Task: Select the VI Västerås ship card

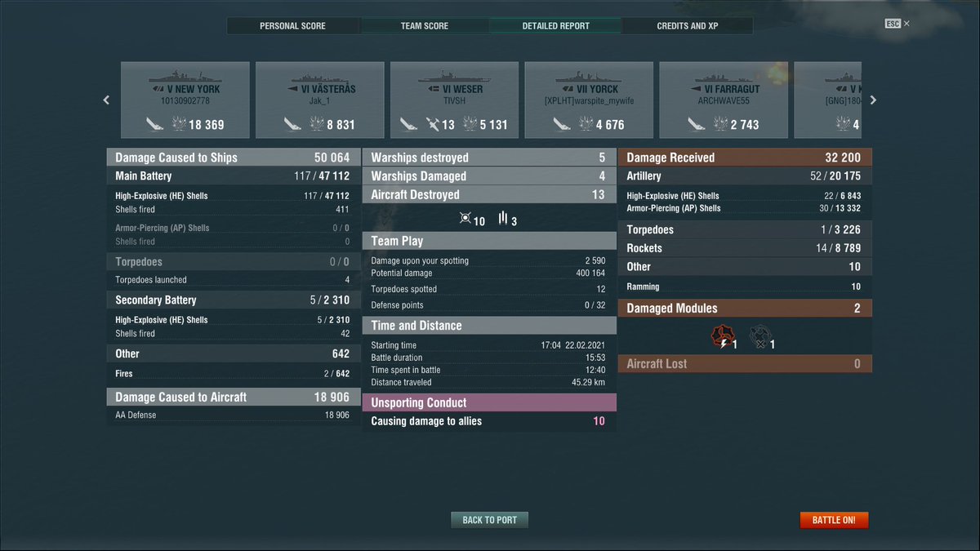Action: (320, 100)
